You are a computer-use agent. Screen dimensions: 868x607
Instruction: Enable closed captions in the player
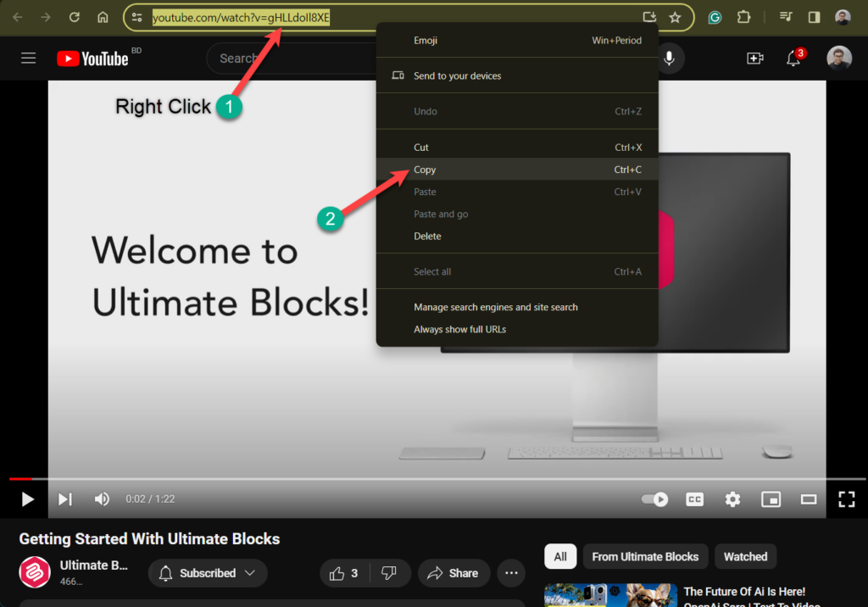coord(694,499)
